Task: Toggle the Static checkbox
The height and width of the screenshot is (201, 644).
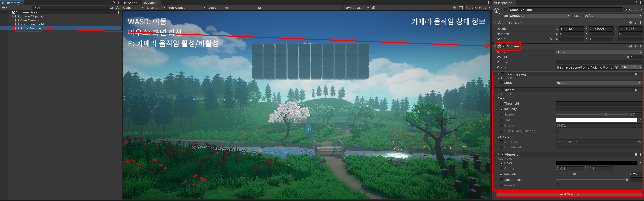Action: 626,10
